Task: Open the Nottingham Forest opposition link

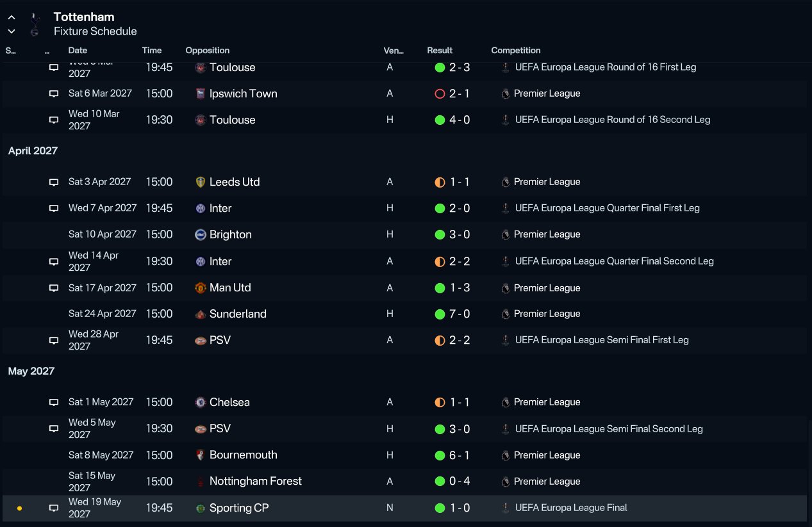Action: [256, 481]
